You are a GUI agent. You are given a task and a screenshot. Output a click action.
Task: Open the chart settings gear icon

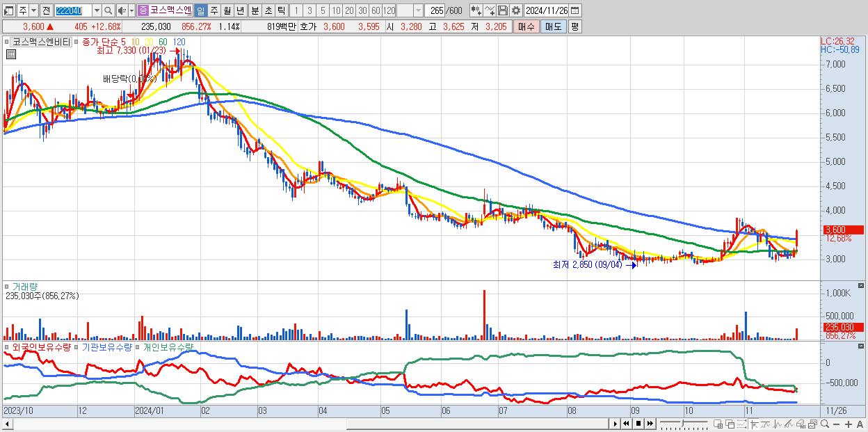click(x=515, y=10)
